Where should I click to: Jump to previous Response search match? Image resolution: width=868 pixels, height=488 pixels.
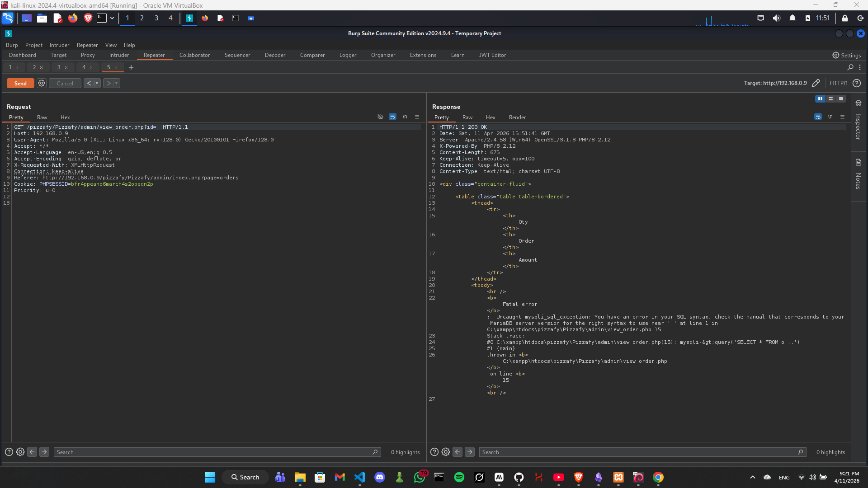458,452
